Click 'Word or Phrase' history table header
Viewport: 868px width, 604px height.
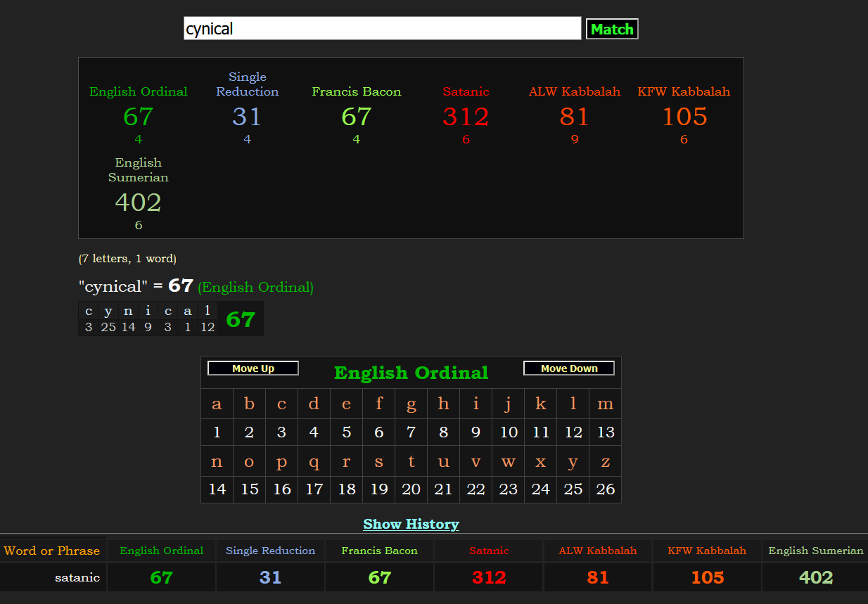[53, 551]
